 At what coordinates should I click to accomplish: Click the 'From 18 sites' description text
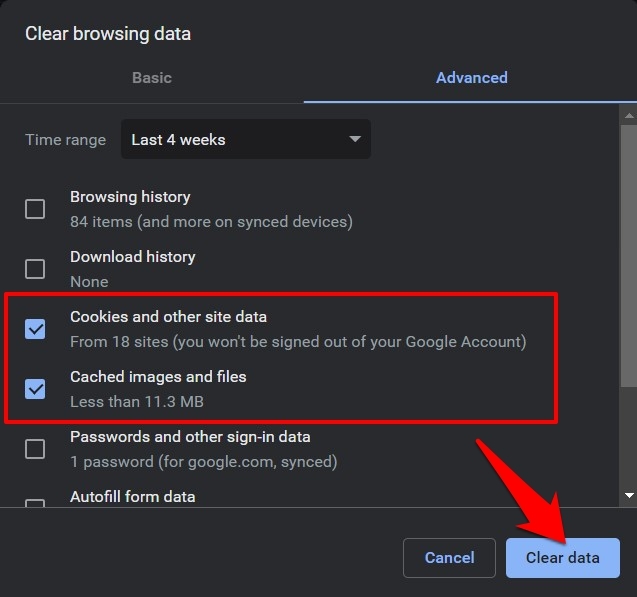[x=297, y=342]
